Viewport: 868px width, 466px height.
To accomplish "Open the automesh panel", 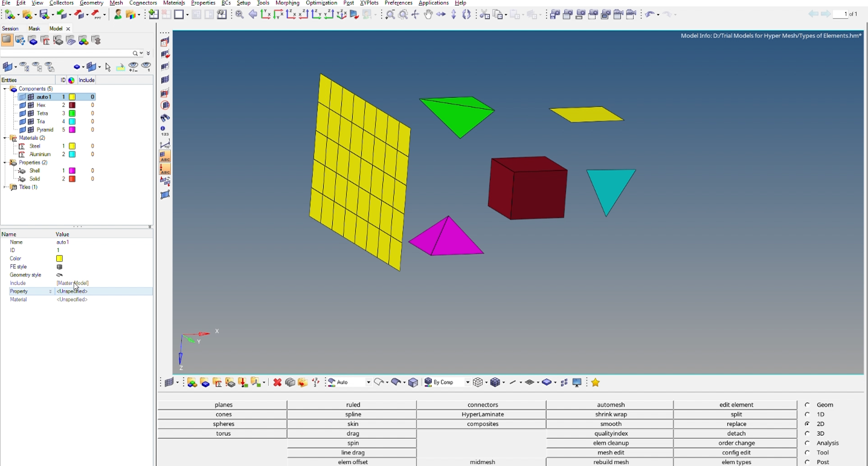I will point(611,405).
